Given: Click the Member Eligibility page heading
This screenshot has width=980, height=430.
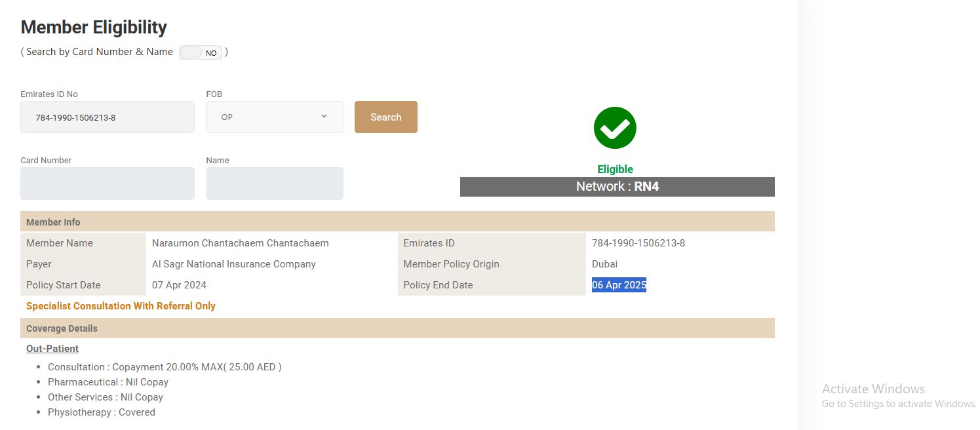Looking at the screenshot, I should [x=94, y=28].
